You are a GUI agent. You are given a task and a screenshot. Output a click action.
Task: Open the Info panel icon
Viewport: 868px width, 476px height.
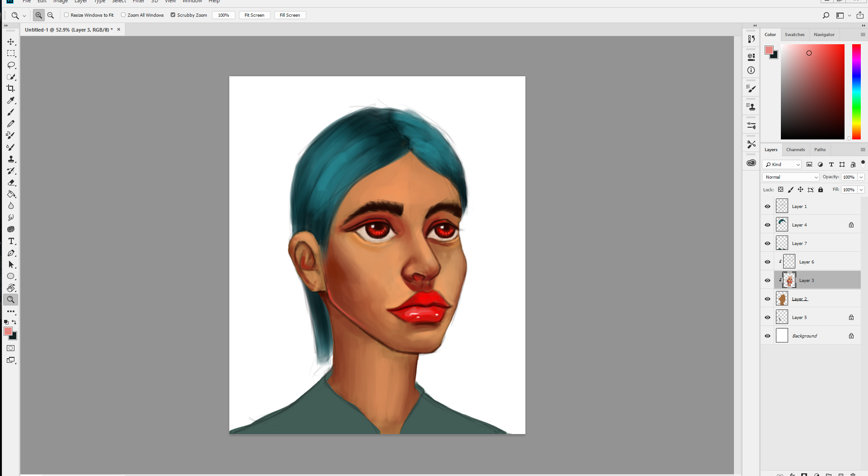pos(751,70)
